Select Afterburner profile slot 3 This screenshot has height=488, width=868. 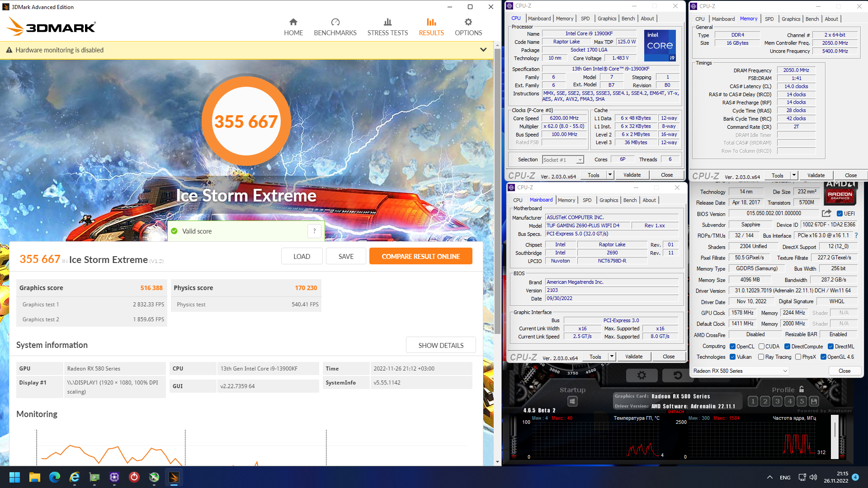pyautogui.click(x=777, y=401)
